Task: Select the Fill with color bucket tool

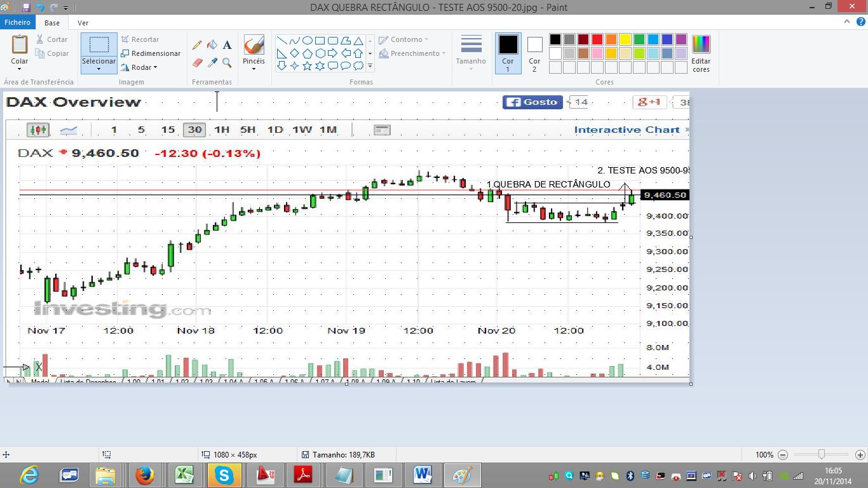Action: point(212,45)
